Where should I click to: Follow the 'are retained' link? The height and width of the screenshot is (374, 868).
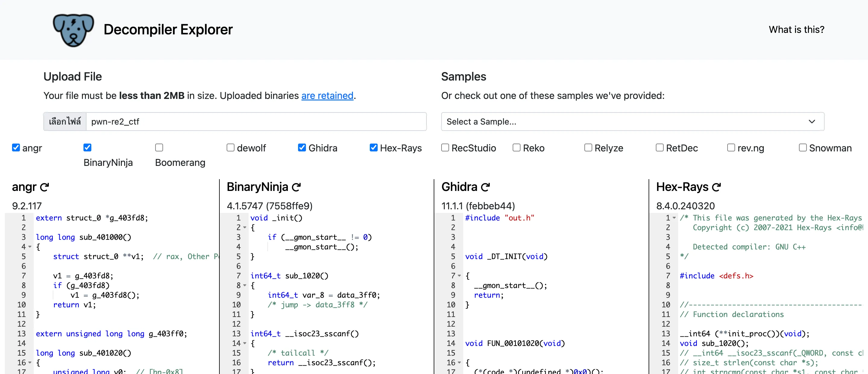tap(327, 96)
